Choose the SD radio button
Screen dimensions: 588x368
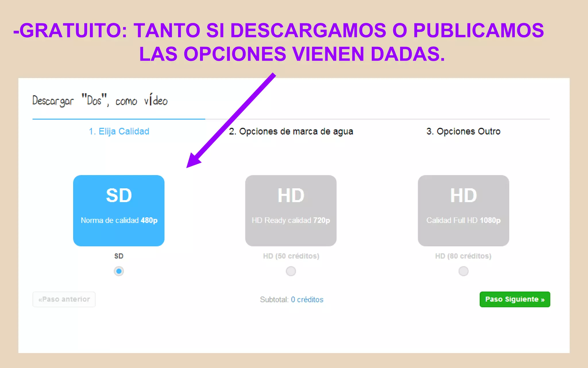click(x=119, y=271)
